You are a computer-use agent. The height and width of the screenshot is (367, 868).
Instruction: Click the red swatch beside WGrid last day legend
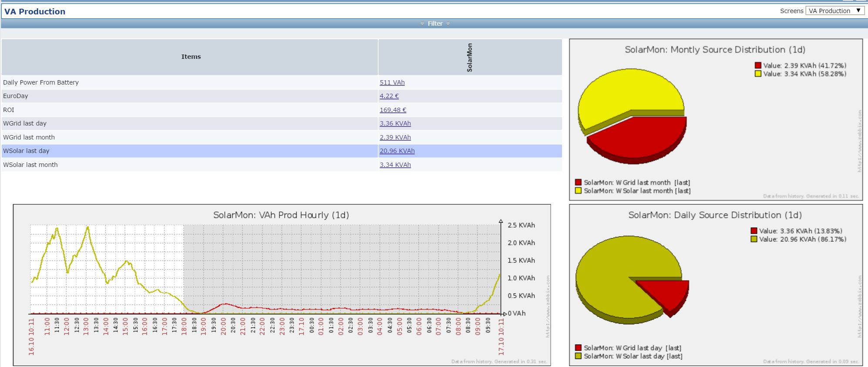tap(578, 348)
